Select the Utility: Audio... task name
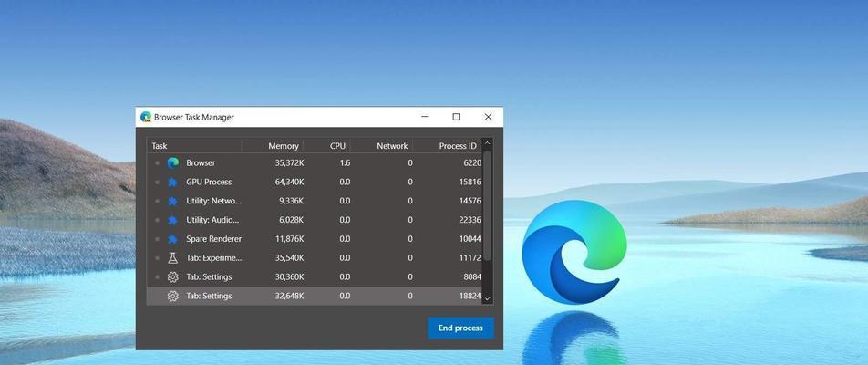 tap(212, 220)
